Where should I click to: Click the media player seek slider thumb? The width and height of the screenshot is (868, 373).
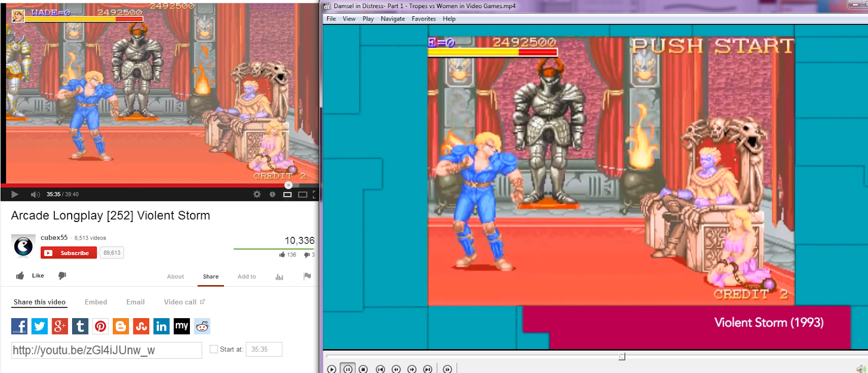(x=622, y=357)
